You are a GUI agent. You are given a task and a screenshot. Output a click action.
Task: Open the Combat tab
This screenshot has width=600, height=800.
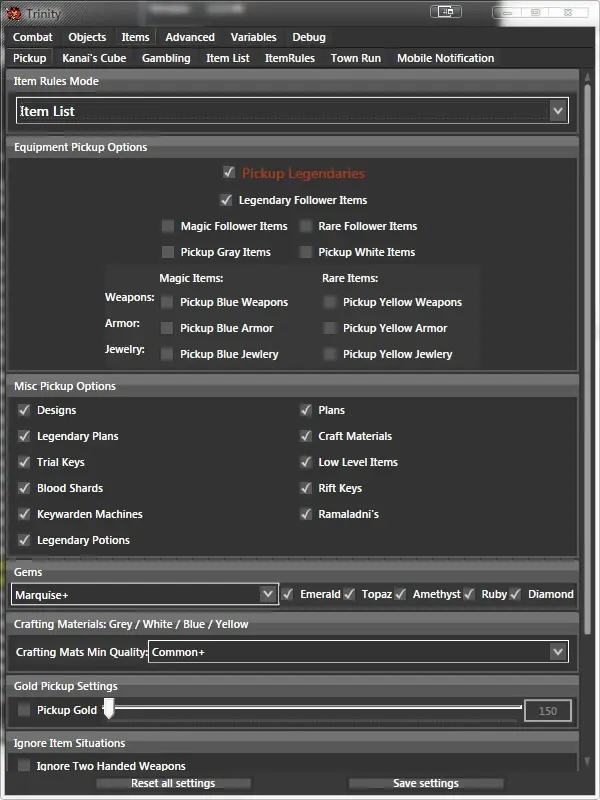pyautogui.click(x=33, y=37)
